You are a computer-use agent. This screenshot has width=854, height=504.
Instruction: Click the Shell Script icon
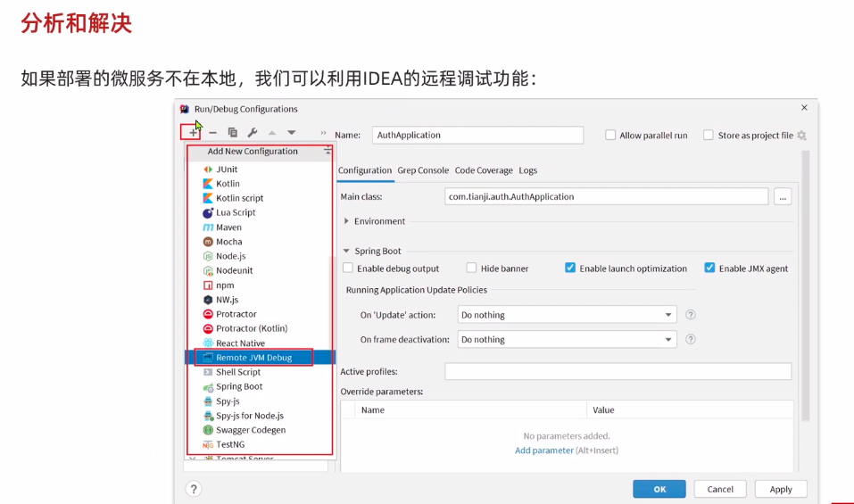[x=208, y=372]
